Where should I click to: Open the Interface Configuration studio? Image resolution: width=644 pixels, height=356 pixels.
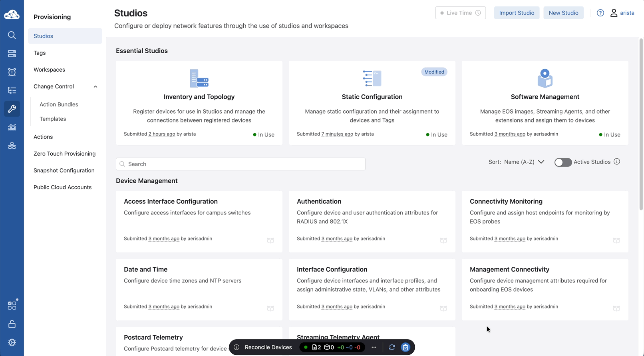click(372, 290)
